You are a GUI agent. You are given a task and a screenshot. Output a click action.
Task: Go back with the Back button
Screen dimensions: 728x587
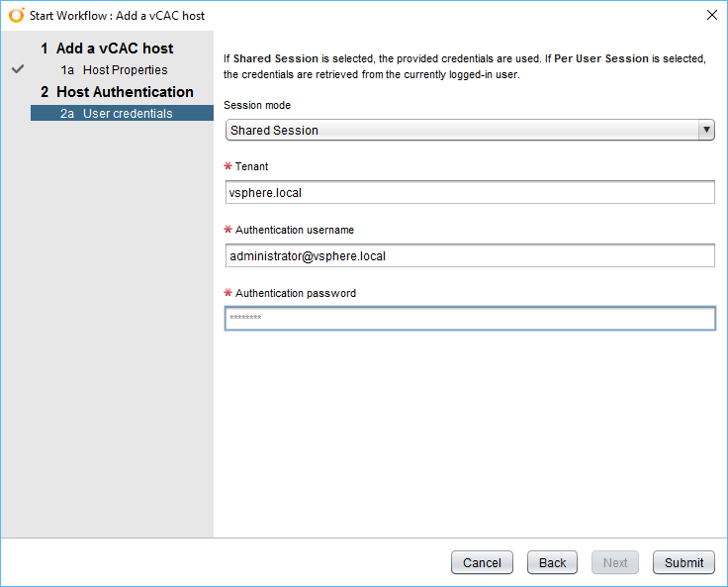(x=552, y=562)
